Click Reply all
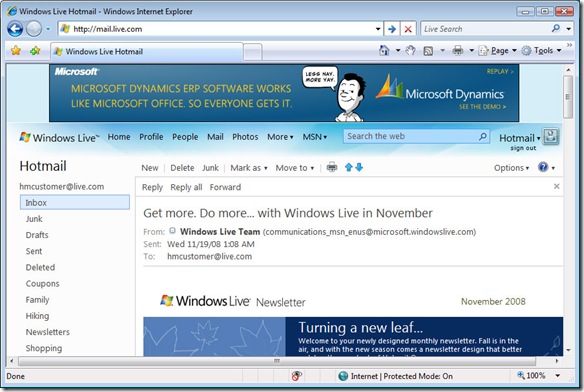This screenshot has height=392, width=584. point(186,187)
